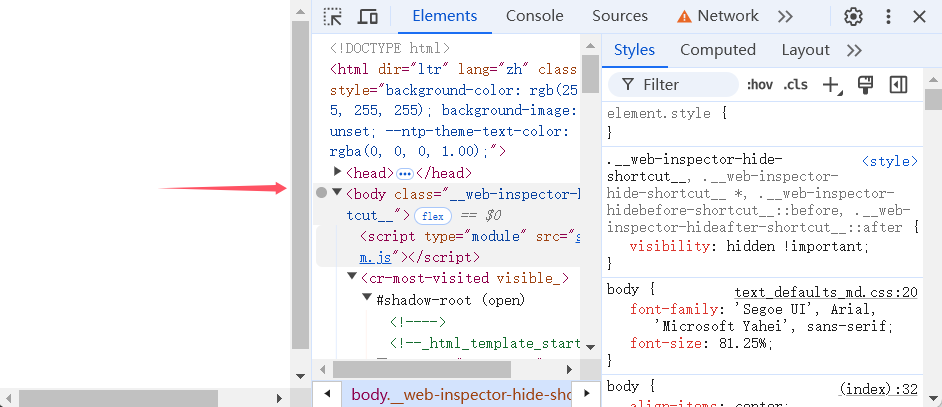
Task: Open the Computed styles tab
Action: point(717,50)
